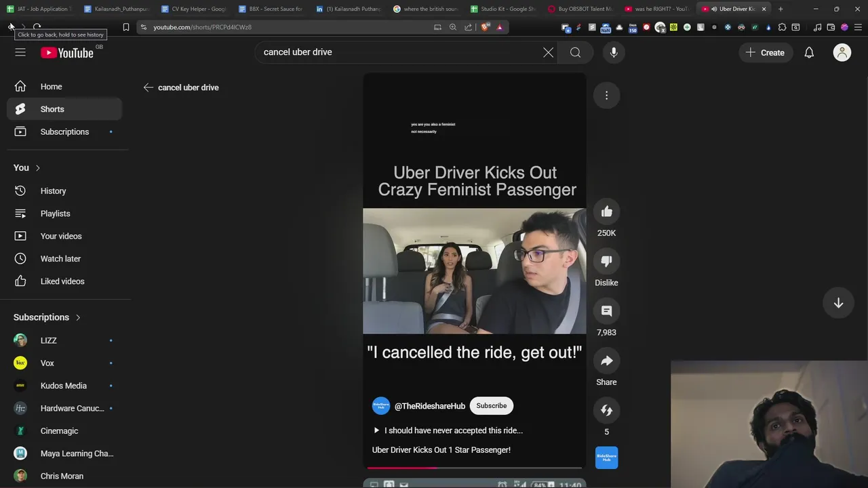Open Chris Moran channel
Image resolution: width=868 pixels, height=488 pixels.
click(64, 476)
